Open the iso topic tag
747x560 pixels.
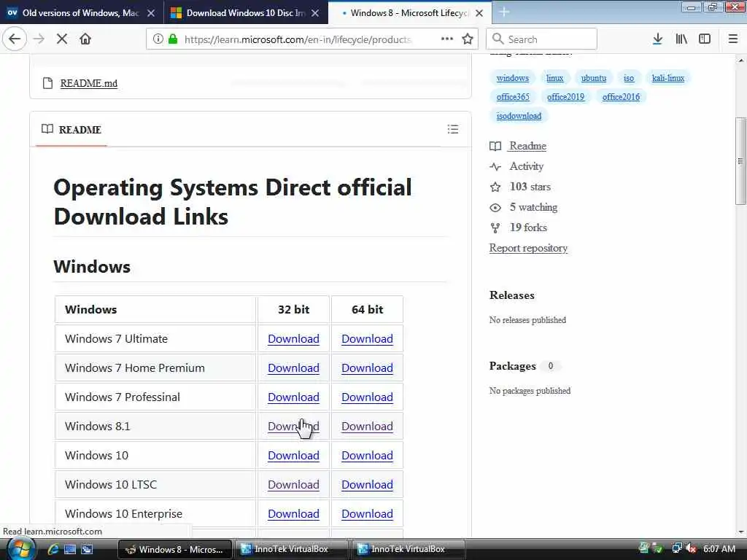tap(629, 78)
